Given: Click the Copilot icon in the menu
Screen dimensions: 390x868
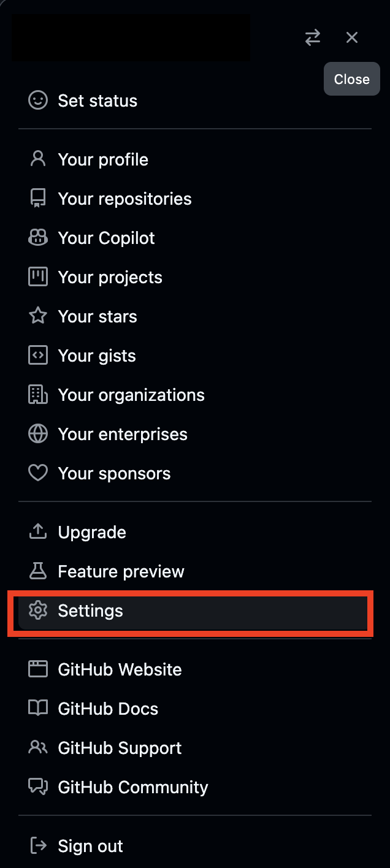Looking at the screenshot, I should click(38, 237).
